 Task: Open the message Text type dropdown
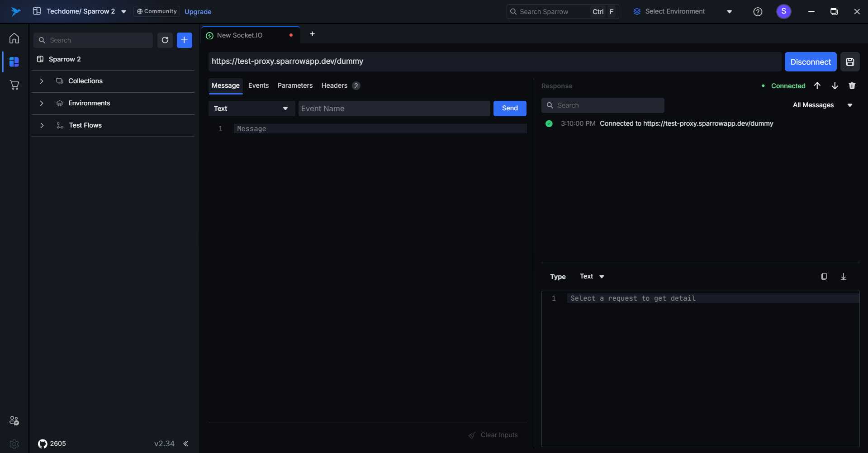pyautogui.click(x=251, y=109)
